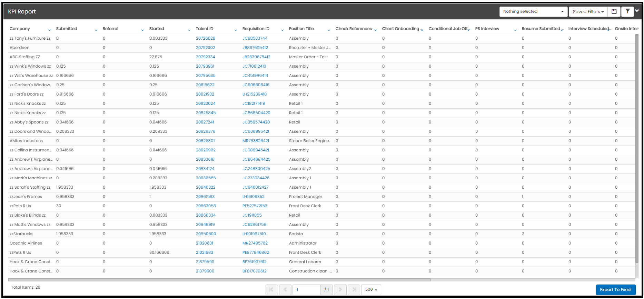Open Requisition ID link BF761907612
The height and width of the screenshot is (299, 644).
255,262
